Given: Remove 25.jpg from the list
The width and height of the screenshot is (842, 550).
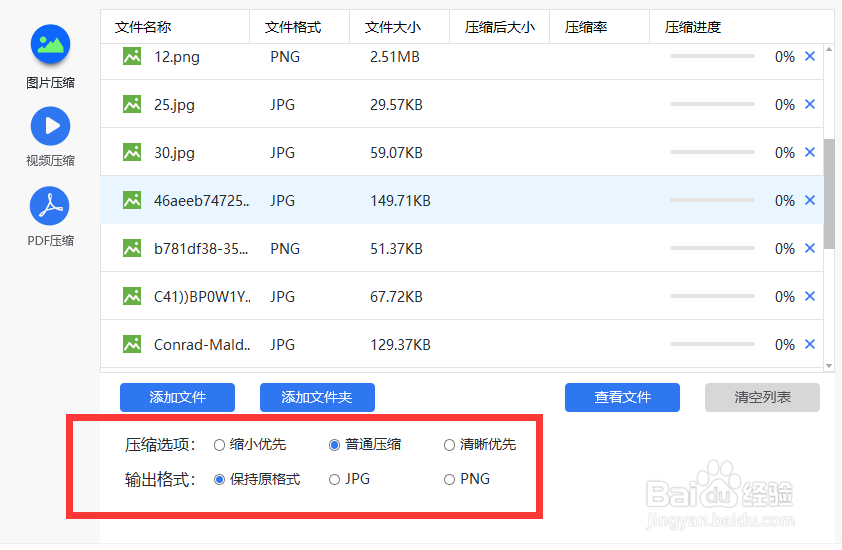Looking at the screenshot, I should coord(810,104).
